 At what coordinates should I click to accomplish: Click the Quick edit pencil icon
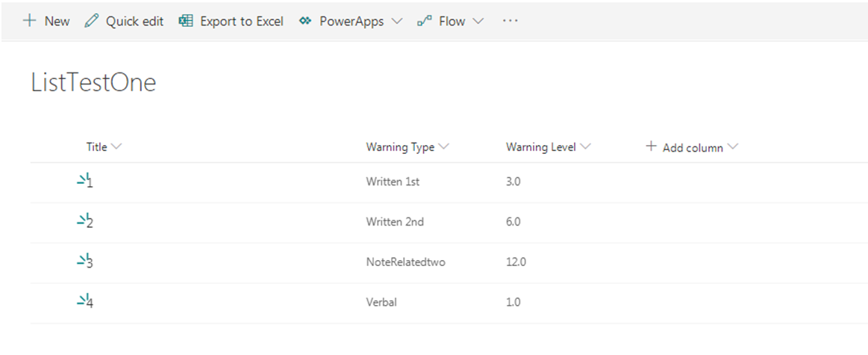pyautogui.click(x=91, y=21)
